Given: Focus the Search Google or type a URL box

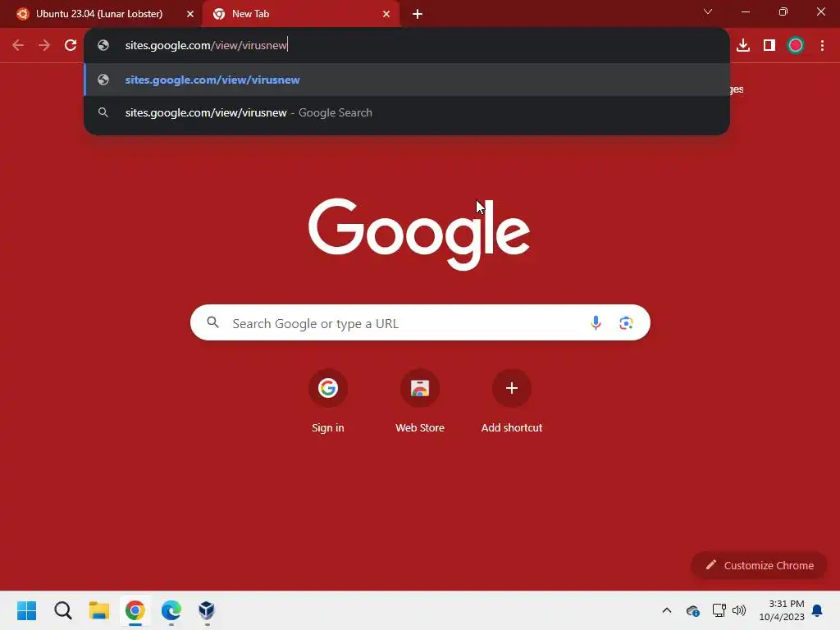Looking at the screenshot, I should 420,322.
